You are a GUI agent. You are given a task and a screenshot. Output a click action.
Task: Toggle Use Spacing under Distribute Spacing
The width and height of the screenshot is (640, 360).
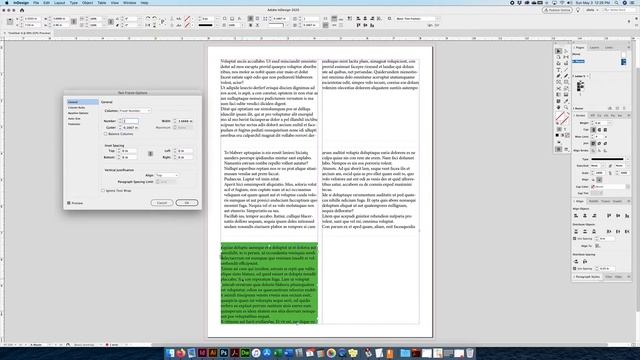click(x=575, y=269)
